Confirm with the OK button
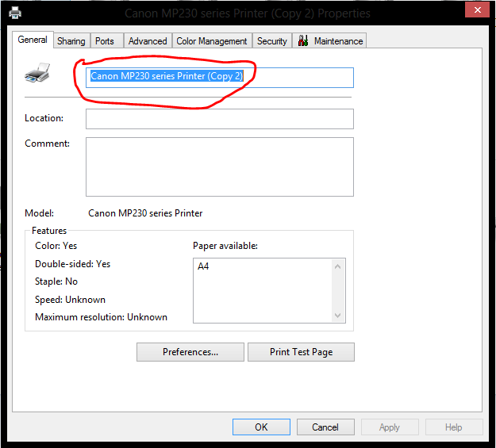This screenshot has width=496, height=448. click(261, 427)
